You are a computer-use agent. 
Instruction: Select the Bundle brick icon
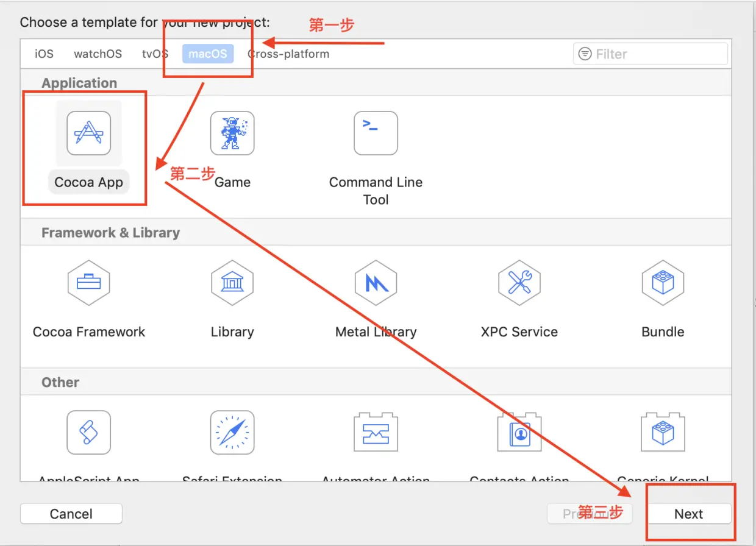[663, 283]
